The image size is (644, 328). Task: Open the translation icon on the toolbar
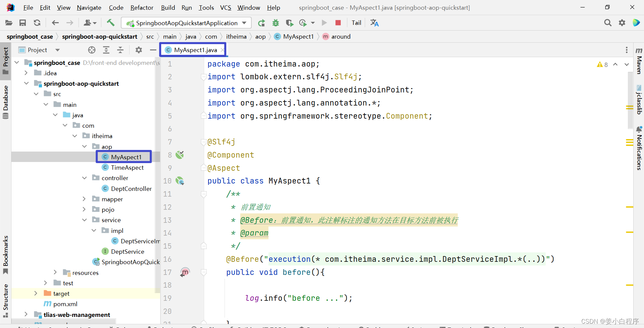374,23
